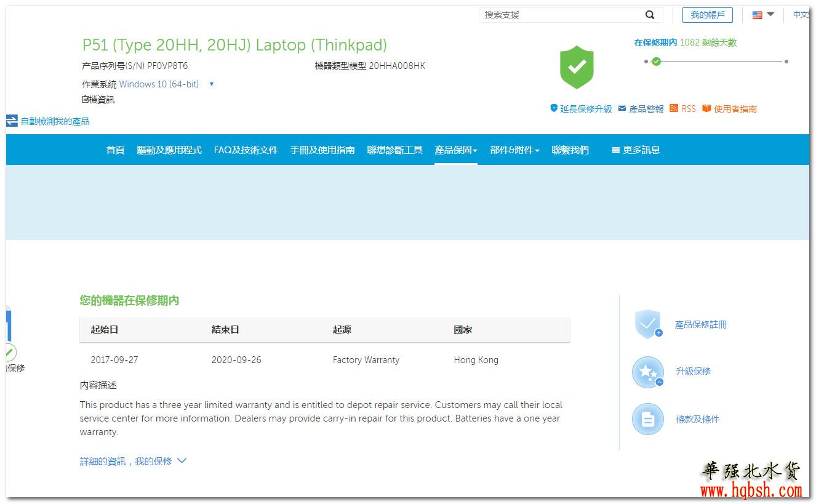The image size is (816, 504).
Task: Click the US flag region icon
Action: point(758,15)
